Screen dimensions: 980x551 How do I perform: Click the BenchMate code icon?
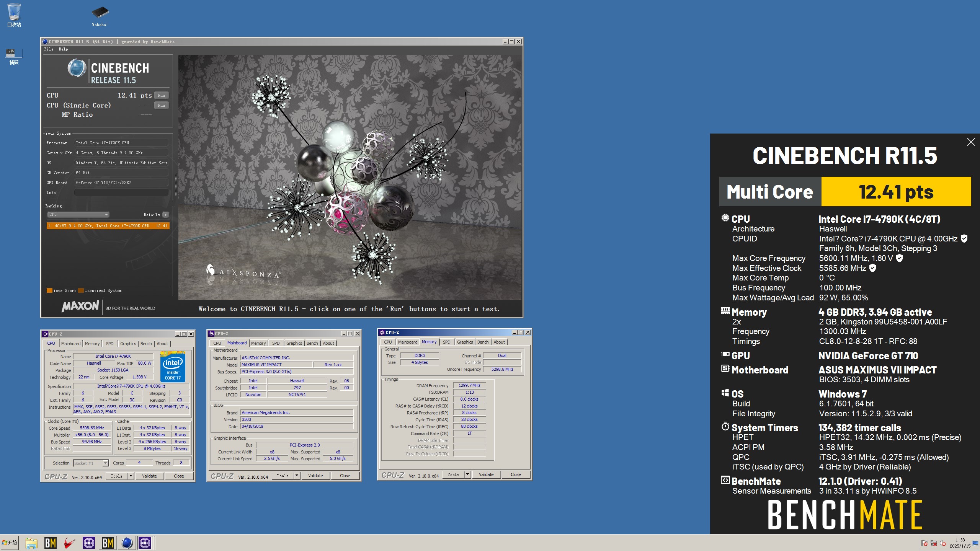pos(725,480)
